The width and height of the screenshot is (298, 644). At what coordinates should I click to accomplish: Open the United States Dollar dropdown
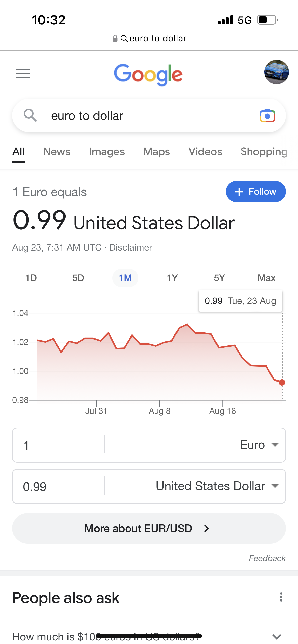click(217, 486)
